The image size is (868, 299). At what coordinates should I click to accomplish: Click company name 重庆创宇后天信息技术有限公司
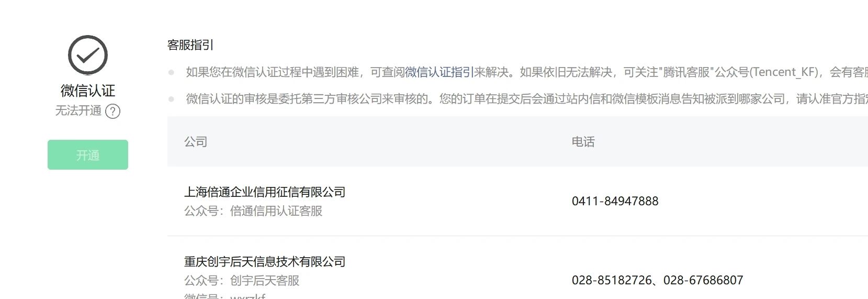(265, 262)
